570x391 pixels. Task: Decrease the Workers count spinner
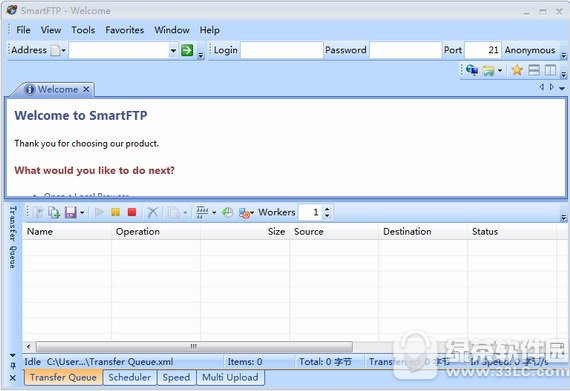327,215
